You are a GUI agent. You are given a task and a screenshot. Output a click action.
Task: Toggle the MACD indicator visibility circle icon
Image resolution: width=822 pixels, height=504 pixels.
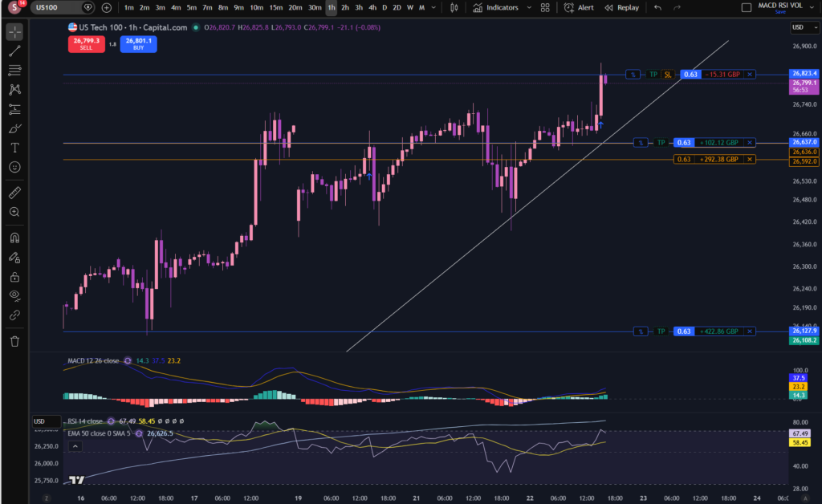click(x=128, y=360)
